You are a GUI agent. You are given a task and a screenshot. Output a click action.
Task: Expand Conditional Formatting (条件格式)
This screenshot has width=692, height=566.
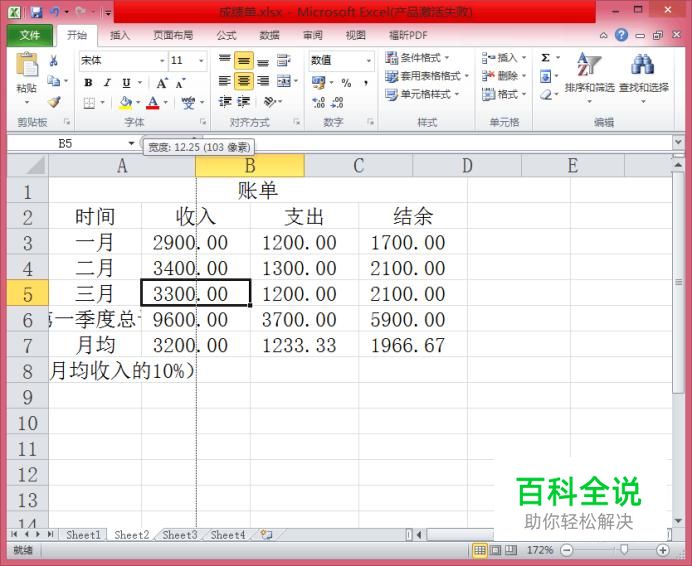[x=417, y=58]
